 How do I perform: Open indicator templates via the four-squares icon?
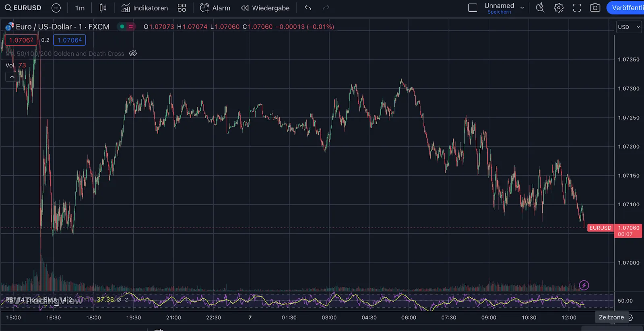(182, 8)
